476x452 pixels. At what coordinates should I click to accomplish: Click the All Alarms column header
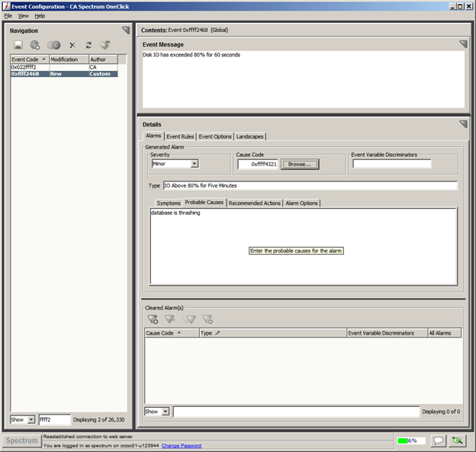[445, 333]
